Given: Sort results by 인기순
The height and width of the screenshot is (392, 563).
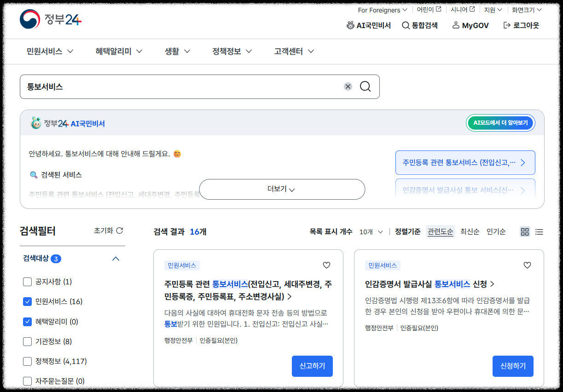Looking at the screenshot, I should 496,231.
